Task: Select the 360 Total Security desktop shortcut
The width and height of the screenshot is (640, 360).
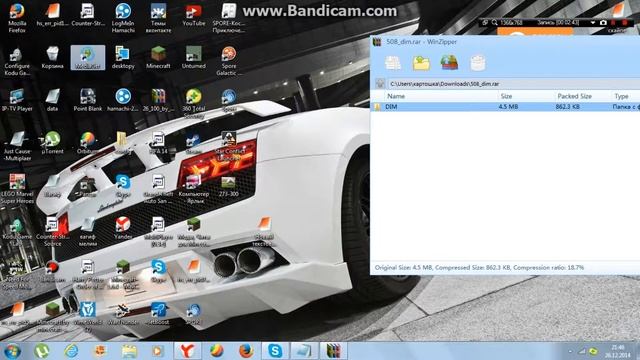Action: 193,104
